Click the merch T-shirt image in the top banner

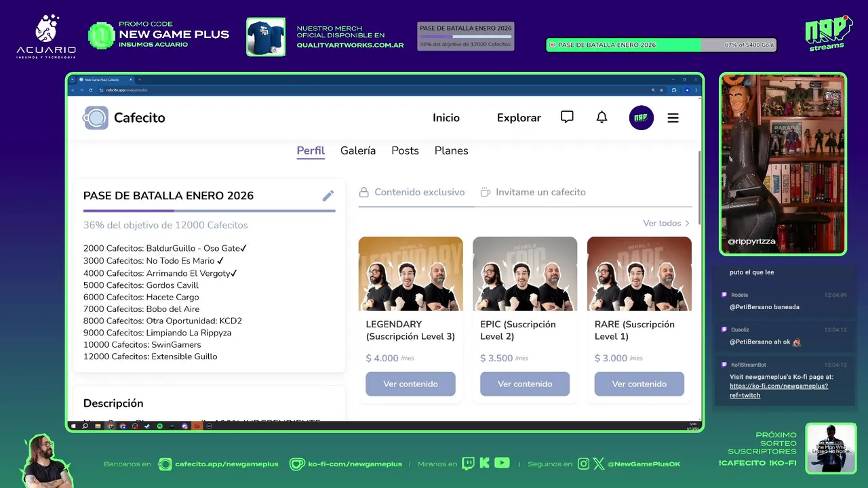[x=266, y=37]
